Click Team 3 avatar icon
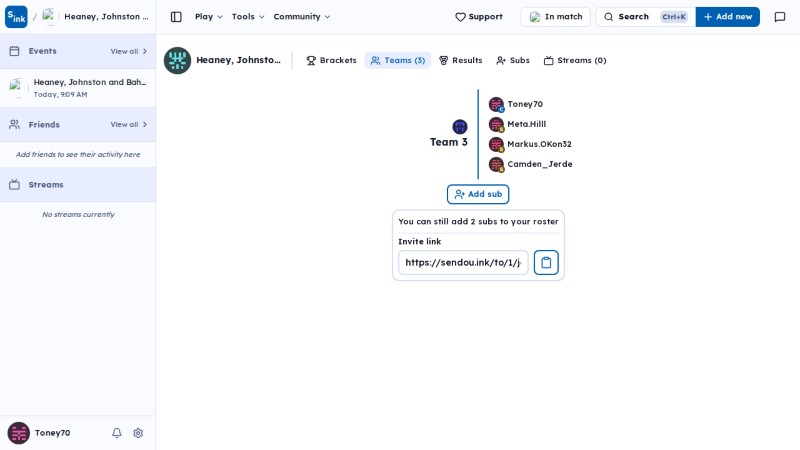 point(460,127)
